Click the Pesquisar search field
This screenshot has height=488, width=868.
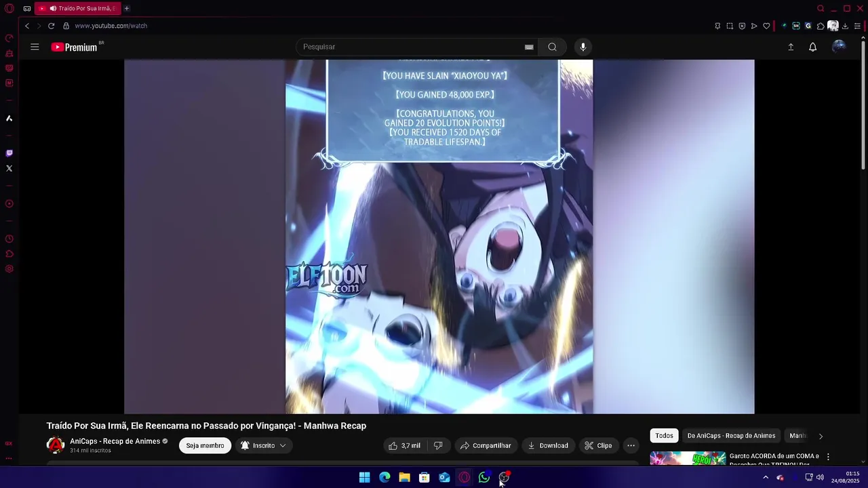click(410, 47)
